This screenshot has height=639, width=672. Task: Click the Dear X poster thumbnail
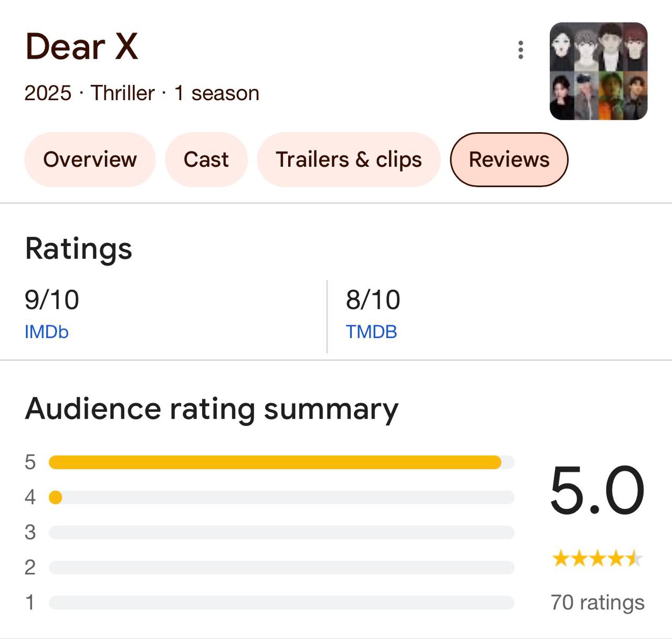pyautogui.click(x=598, y=71)
